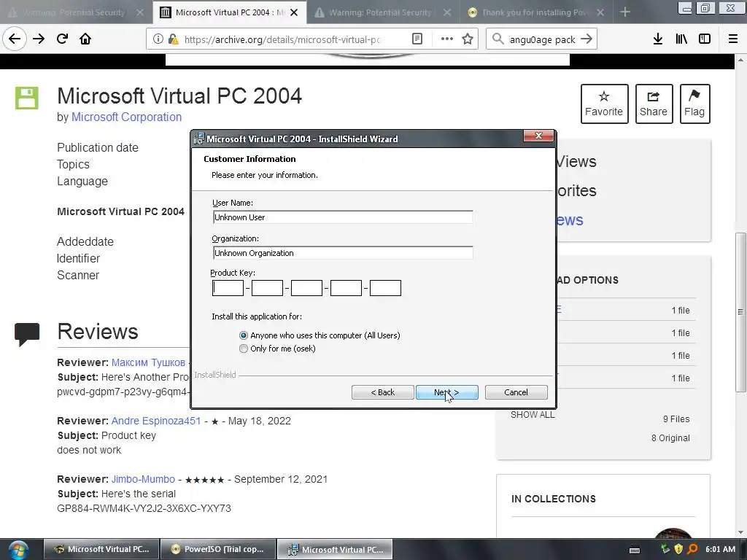
Task: Close the InstallShield Wizard dialog
Action: [539, 136]
